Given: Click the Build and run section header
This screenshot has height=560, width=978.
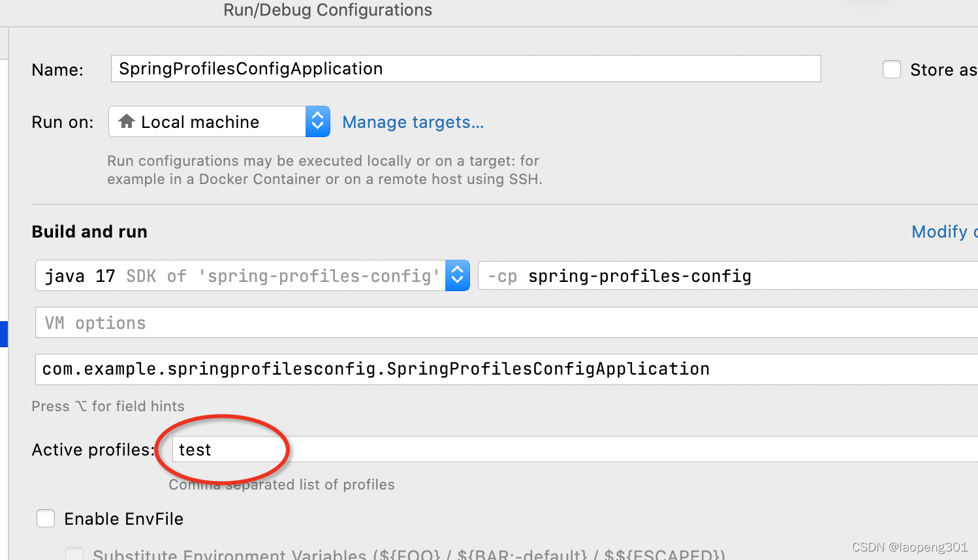Looking at the screenshot, I should pyautogui.click(x=89, y=232).
